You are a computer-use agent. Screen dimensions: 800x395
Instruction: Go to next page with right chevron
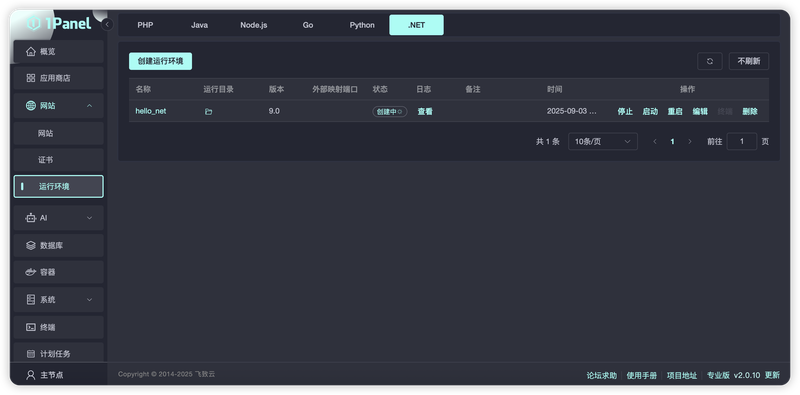690,141
